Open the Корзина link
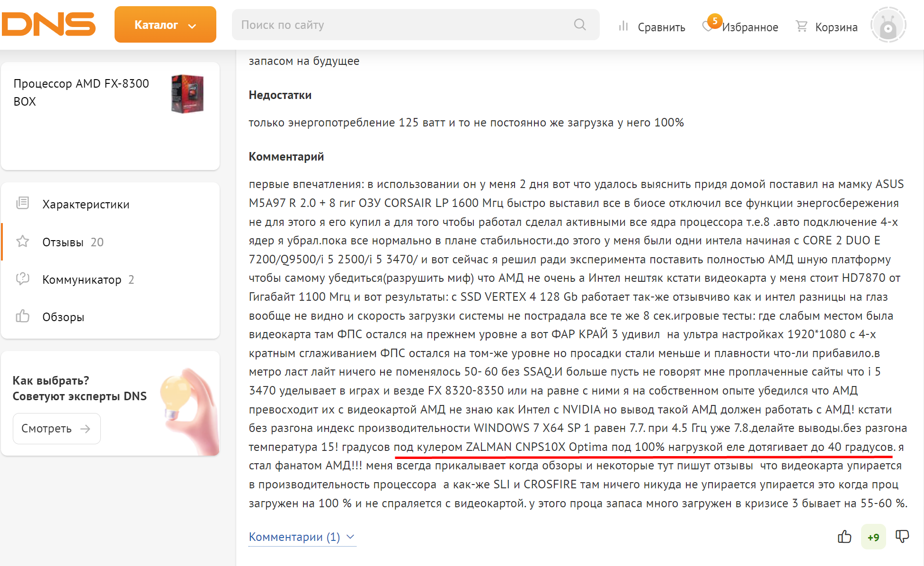 (x=836, y=27)
